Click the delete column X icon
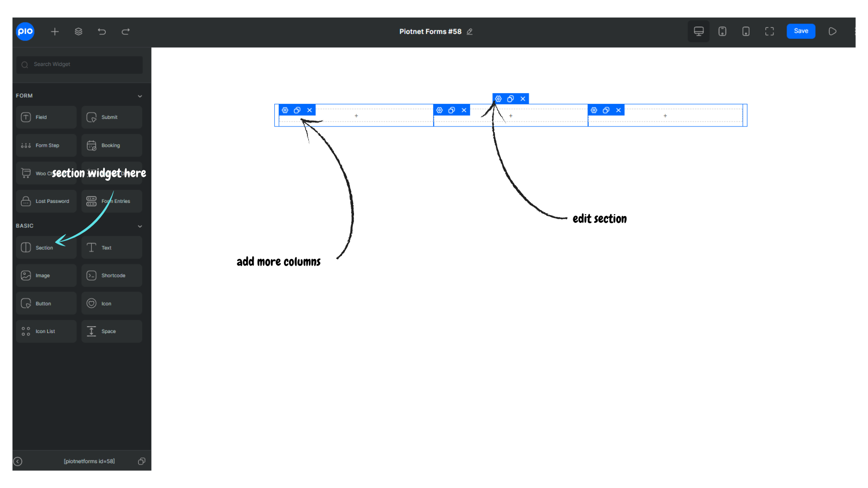This screenshot has height=488, width=868. click(309, 110)
